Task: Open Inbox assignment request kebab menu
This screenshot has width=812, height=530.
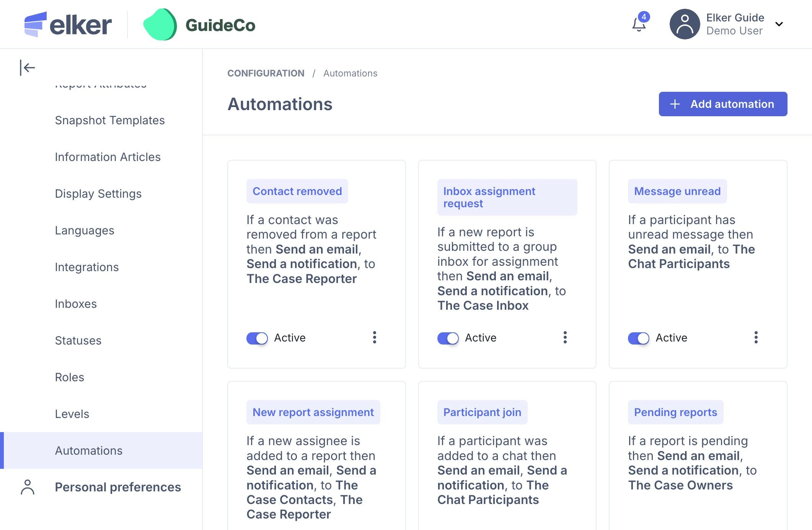Action: tap(565, 337)
